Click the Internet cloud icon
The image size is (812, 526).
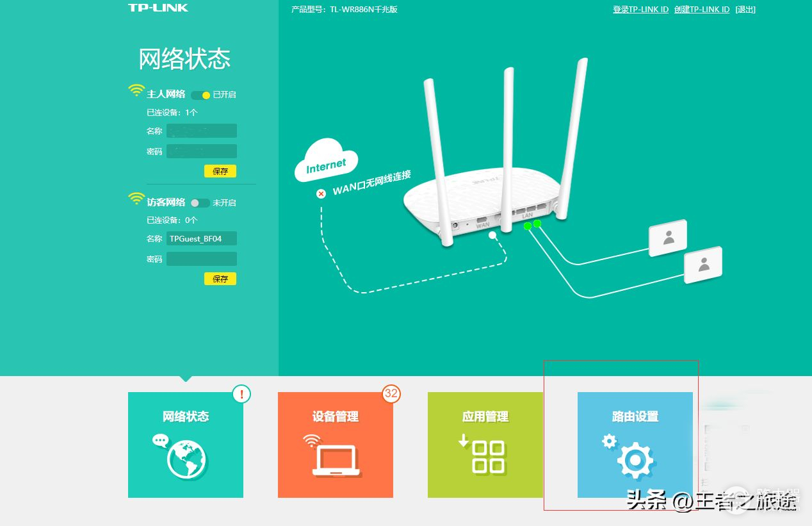325,161
